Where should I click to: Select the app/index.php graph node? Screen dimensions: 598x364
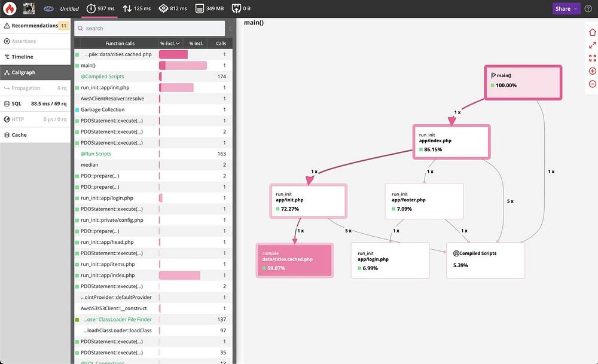(451, 142)
